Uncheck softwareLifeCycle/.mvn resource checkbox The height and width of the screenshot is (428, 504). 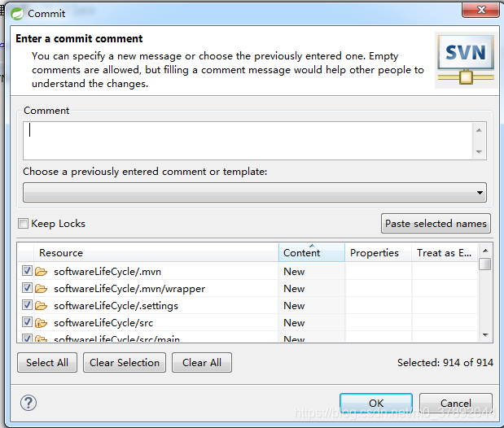click(27, 271)
